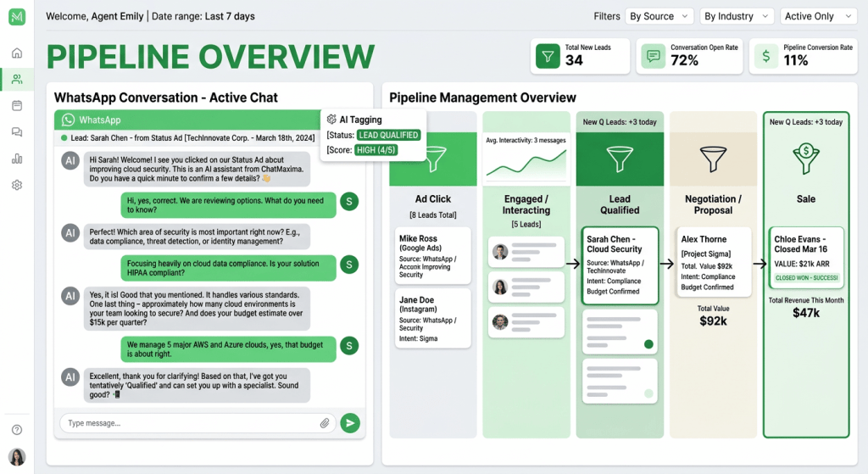
Task: Click the home icon in sidebar
Action: [17, 53]
